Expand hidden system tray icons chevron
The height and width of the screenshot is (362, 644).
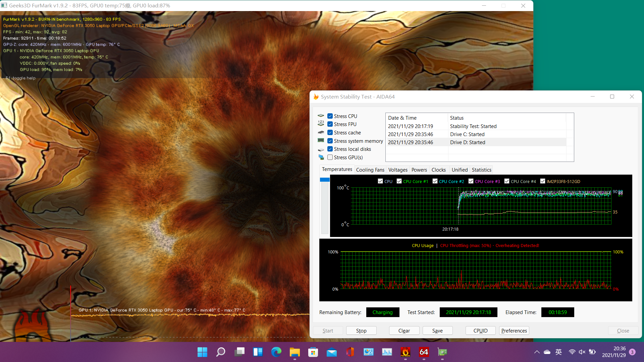pyautogui.click(x=537, y=352)
